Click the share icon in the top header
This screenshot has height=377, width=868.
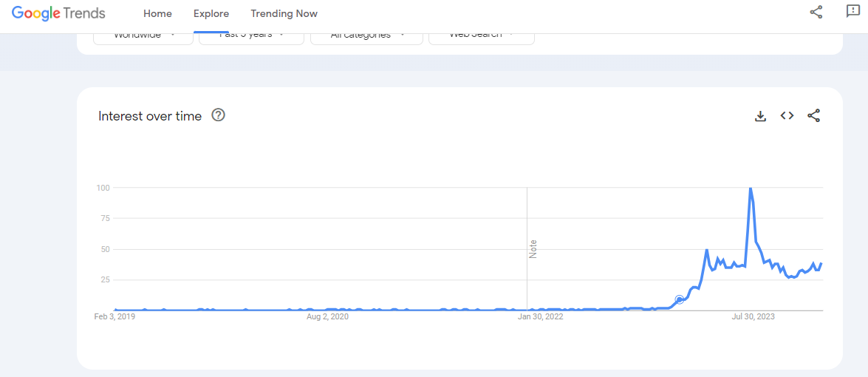(x=816, y=12)
